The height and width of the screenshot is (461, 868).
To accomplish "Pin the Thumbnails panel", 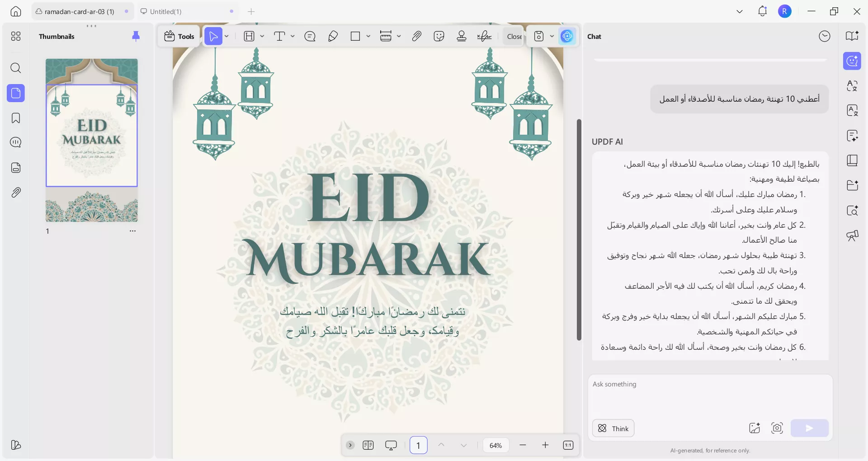I will click(136, 36).
